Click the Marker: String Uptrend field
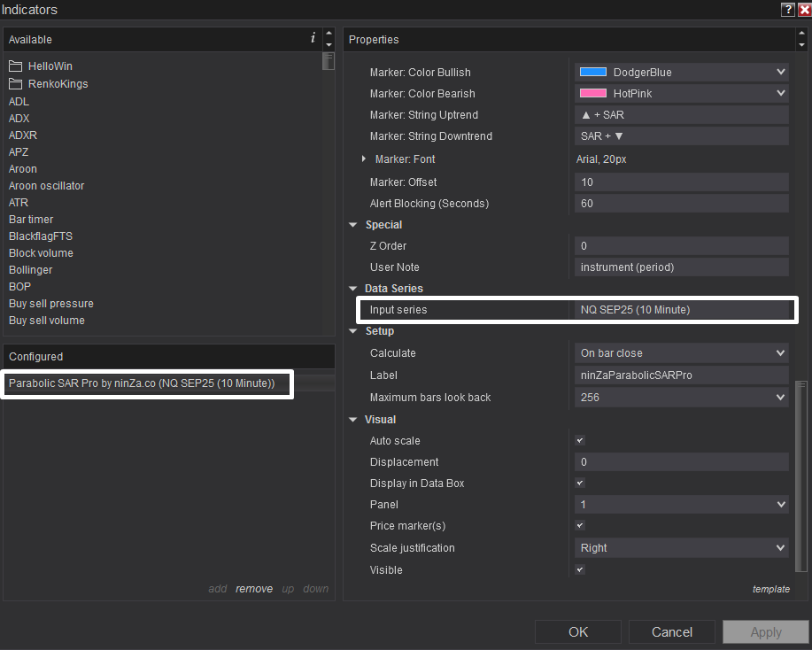812x650 pixels. [682, 115]
